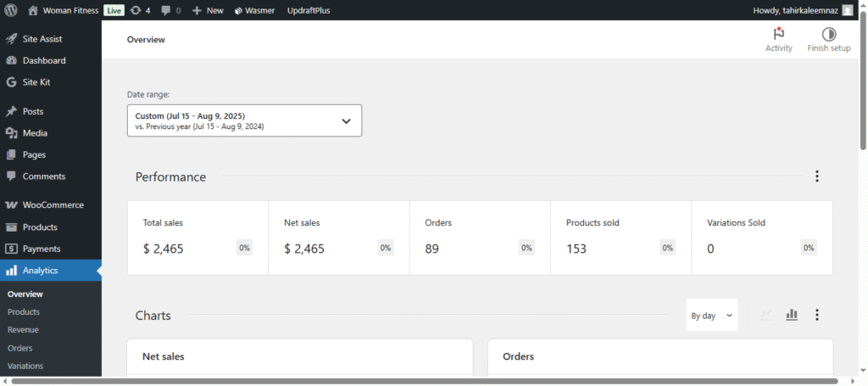Open the By day interval dropdown
This screenshot has height=386, width=868.
(x=711, y=315)
